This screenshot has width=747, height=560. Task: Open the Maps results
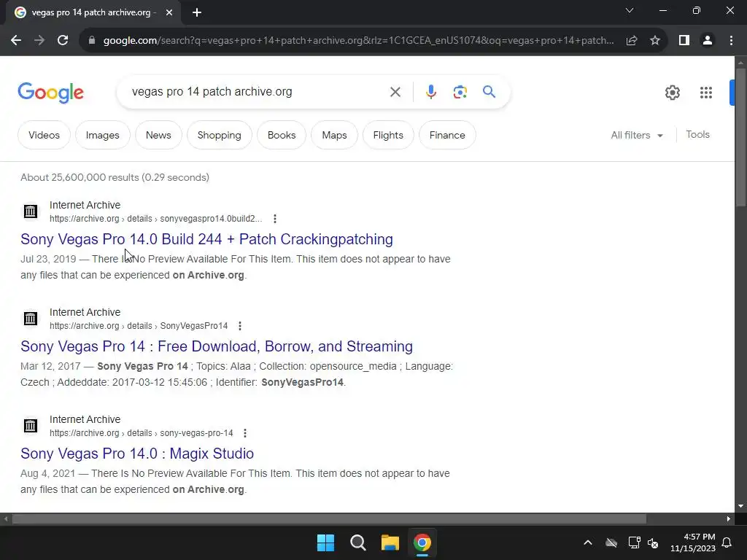tap(334, 135)
